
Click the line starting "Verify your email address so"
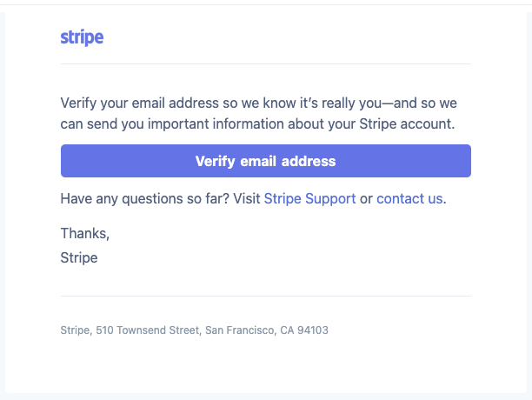pyautogui.click(x=258, y=103)
